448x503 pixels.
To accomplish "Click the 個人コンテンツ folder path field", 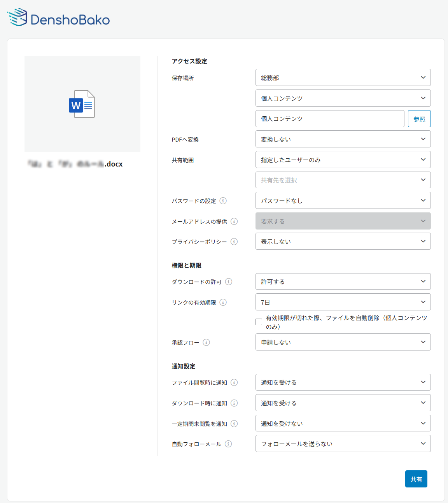I will click(330, 119).
